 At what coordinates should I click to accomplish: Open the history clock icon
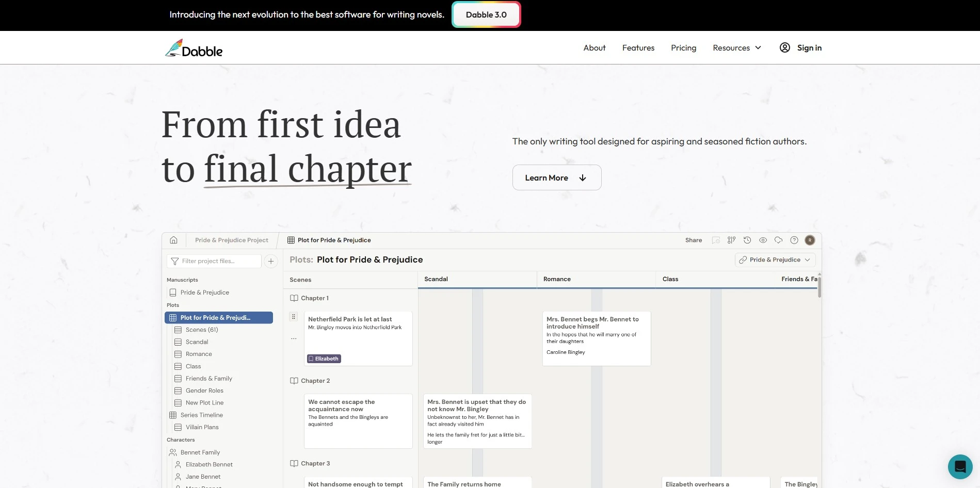tap(747, 240)
